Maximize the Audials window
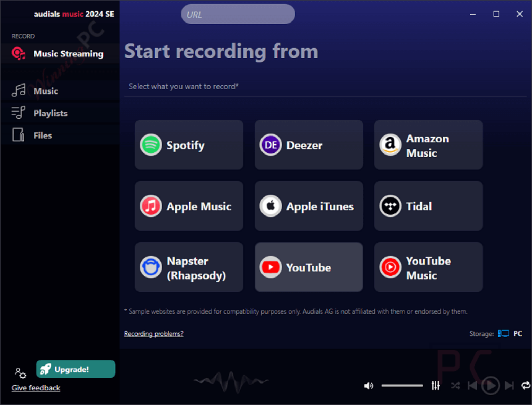The width and height of the screenshot is (532, 405). point(496,14)
